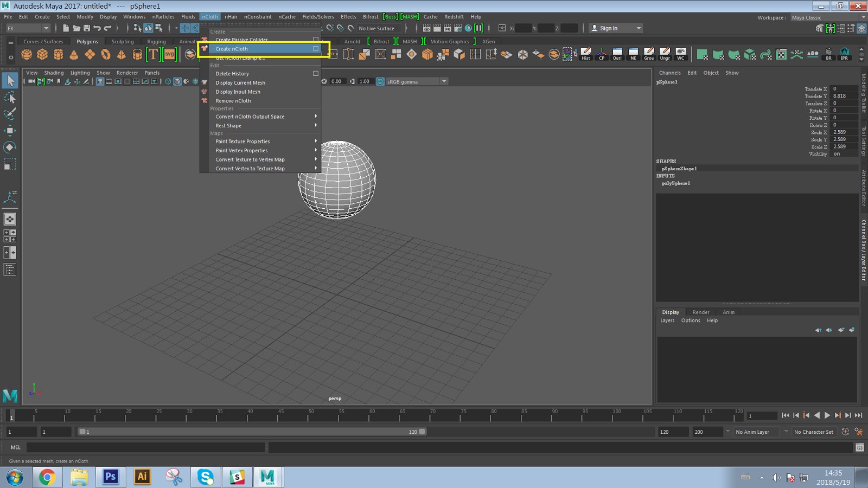This screenshot has height=488, width=868.
Task: Select the Move tool in toolbox
Action: point(10,131)
